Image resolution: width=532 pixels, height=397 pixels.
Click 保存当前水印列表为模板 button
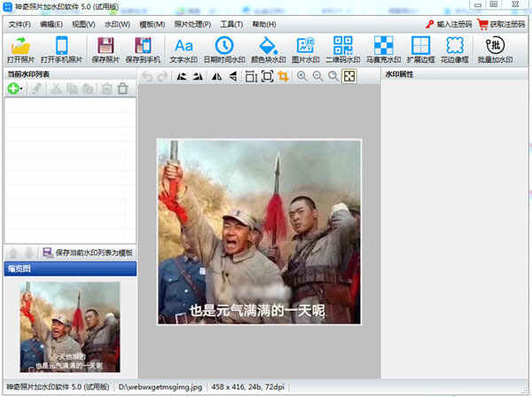tap(87, 253)
